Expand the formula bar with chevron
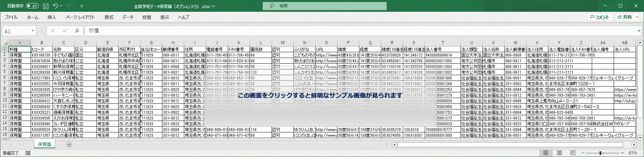 (x=639, y=31)
